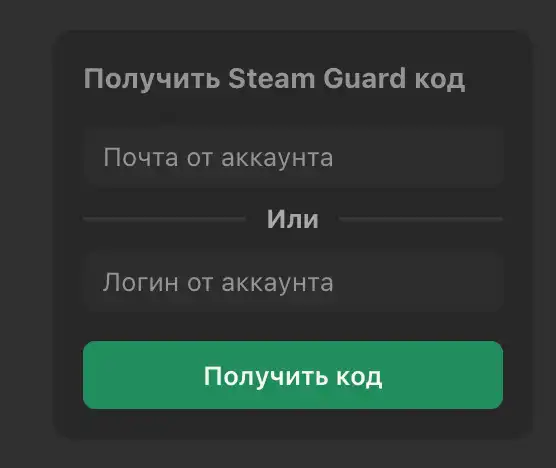This screenshot has height=468, width=556.
Task: Click the divider line left of Или
Action: point(164,219)
